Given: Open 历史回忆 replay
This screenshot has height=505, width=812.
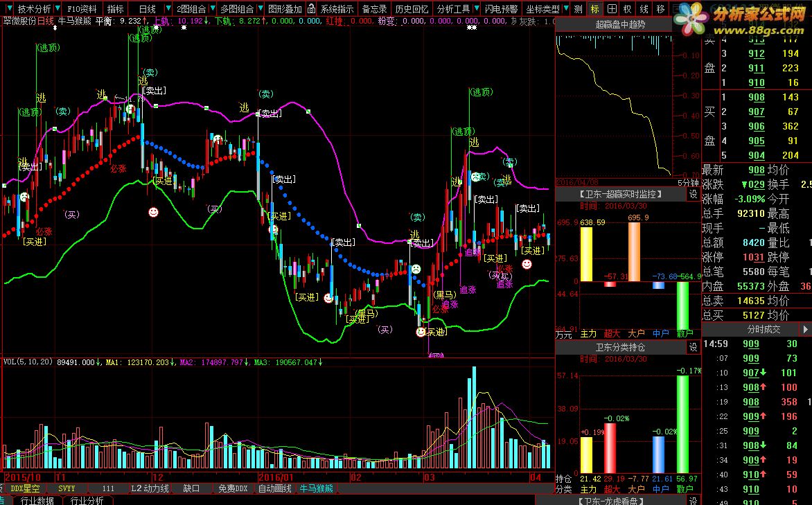Looking at the screenshot, I should pyautogui.click(x=412, y=9).
